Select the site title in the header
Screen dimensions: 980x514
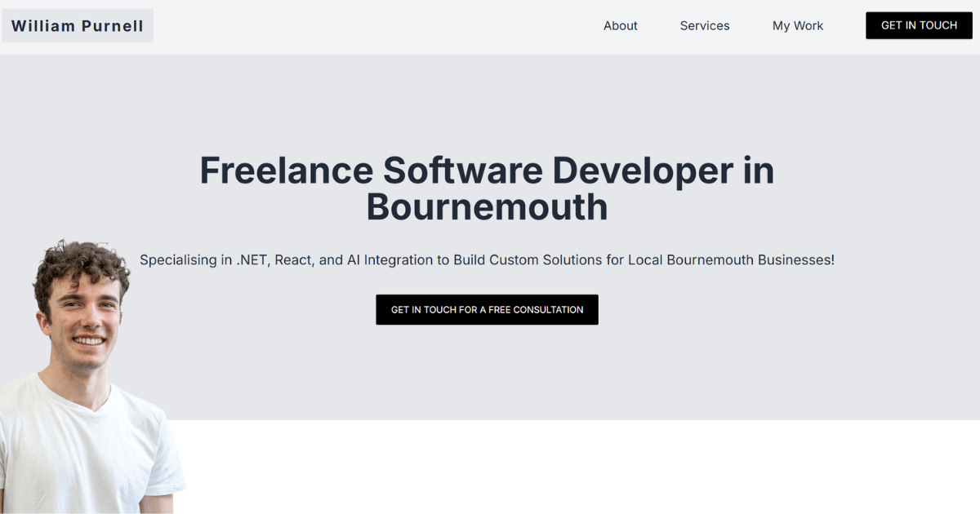point(77,25)
